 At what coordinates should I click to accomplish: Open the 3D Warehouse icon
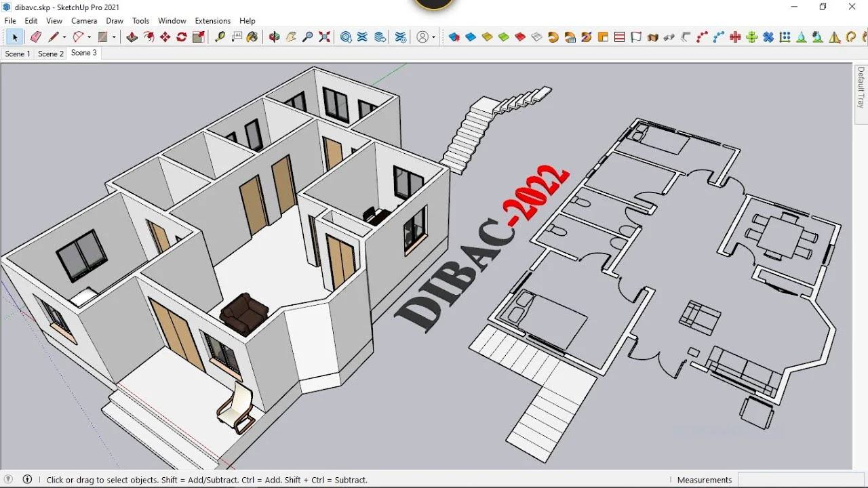(346, 37)
